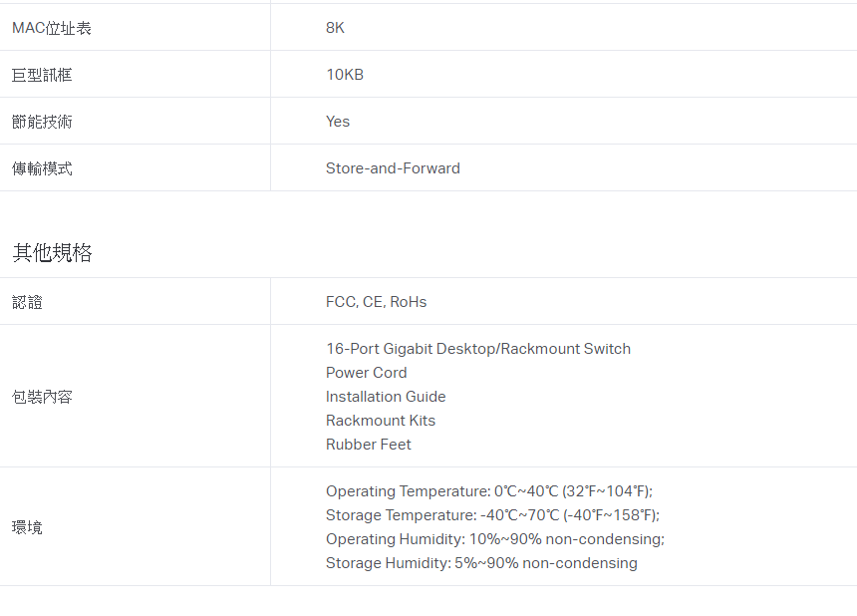Image resolution: width=857 pixels, height=616 pixels.
Task: Click the Rackmount Kits line
Action: point(381,421)
